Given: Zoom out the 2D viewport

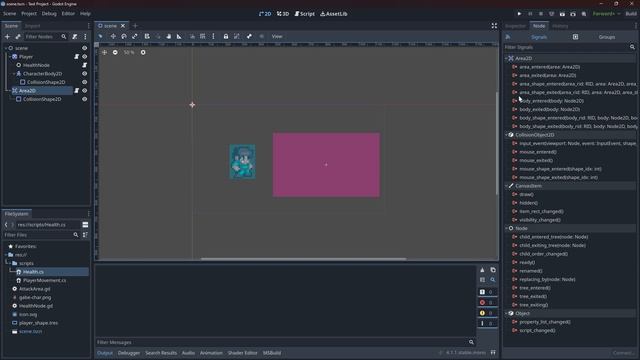Looking at the screenshot, I should click(115, 53).
